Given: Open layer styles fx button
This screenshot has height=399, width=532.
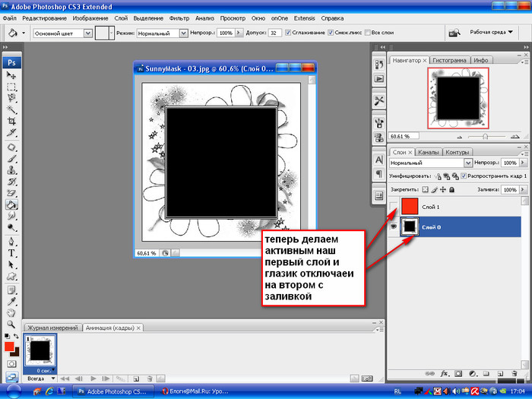Looking at the screenshot, I should point(444,374).
